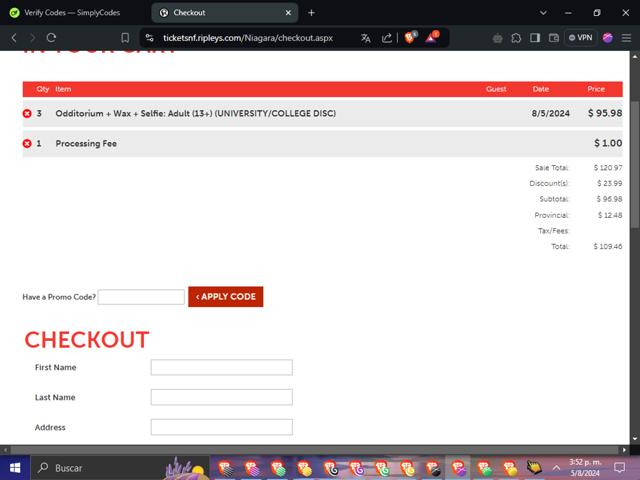Image resolution: width=640 pixels, height=480 pixels.
Task: Open Brave Rewards triangle icon
Action: pyautogui.click(x=432, y=37)
